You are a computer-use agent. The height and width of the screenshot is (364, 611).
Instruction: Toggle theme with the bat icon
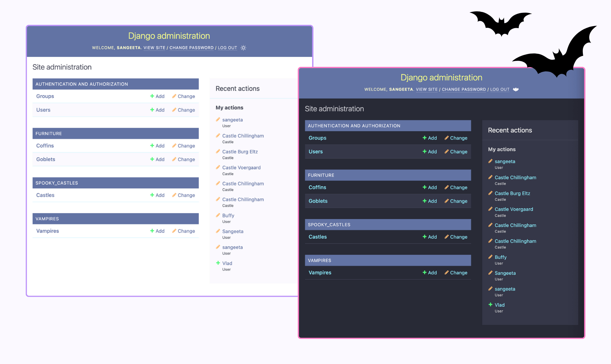pyautogui.click(x=516, y=89)
